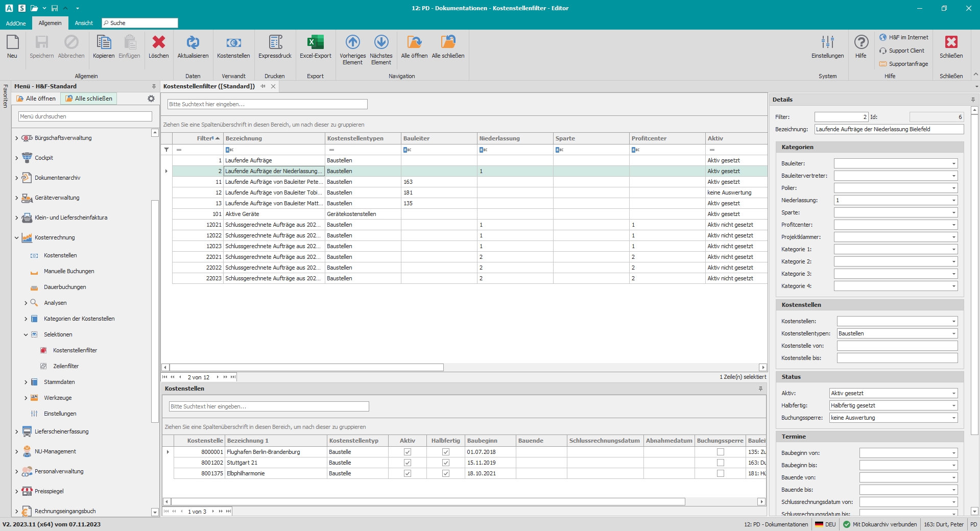The image size is (980, 531).
Task: Open Expressdruck print icon
Action: [x=275, y=43]
